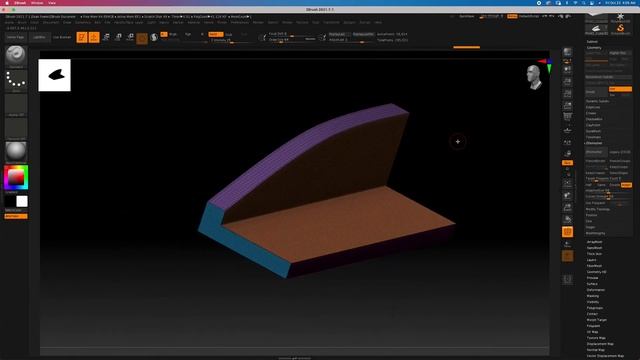640x360 pixels.
Task: Click the Reconstruct Subdiv button
Action: pos(608,77)
